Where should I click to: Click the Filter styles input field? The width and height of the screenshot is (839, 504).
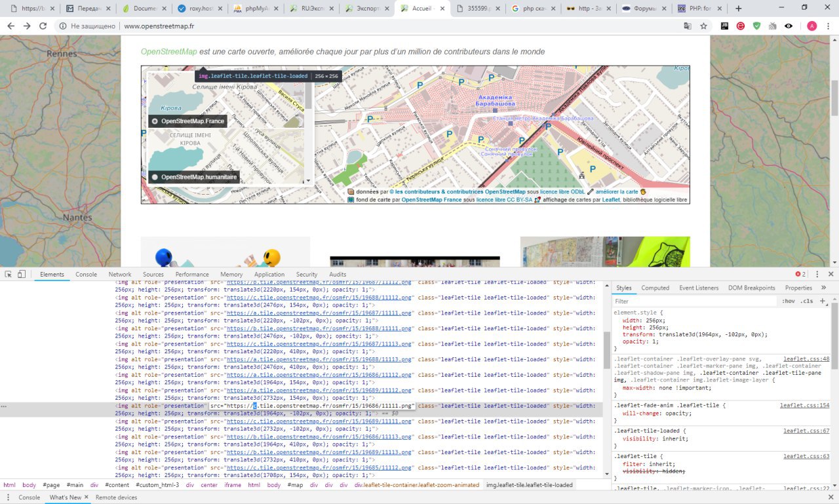695,301
